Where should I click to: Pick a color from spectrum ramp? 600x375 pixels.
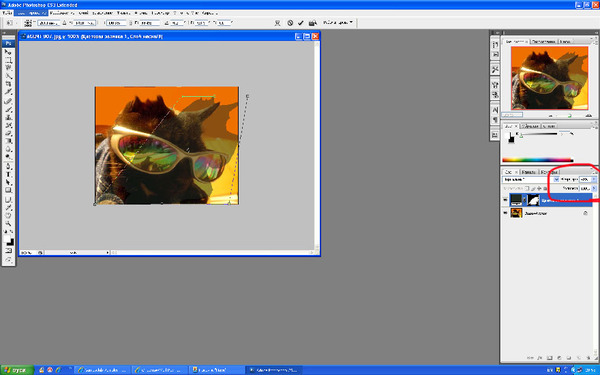538,160
